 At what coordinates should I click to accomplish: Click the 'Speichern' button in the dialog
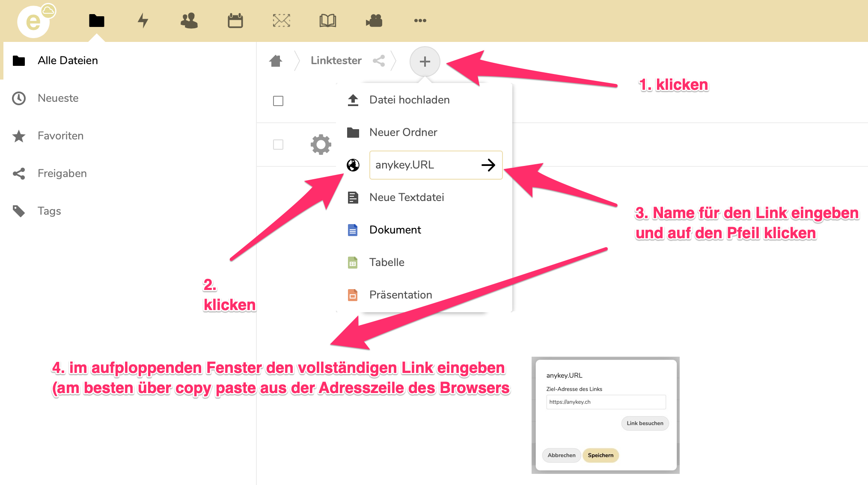coord(600,455)
